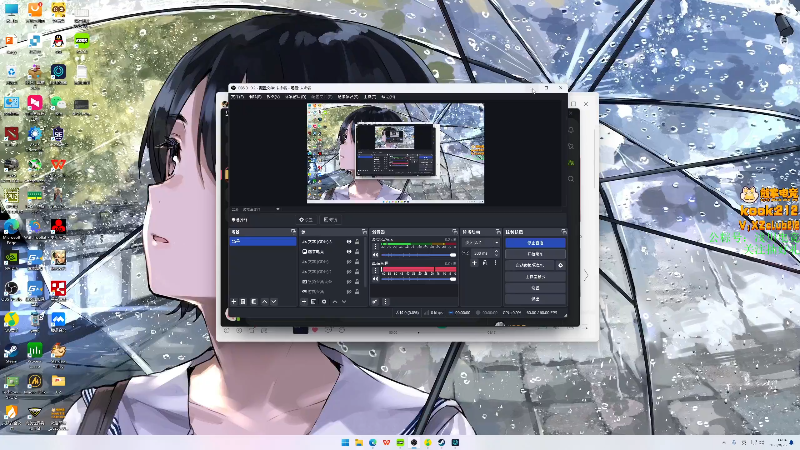Open the View menu in OBS

point(273,96)
